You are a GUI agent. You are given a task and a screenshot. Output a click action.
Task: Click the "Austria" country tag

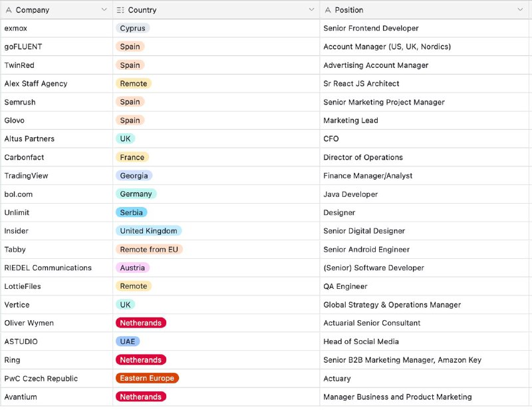(132, 268)
